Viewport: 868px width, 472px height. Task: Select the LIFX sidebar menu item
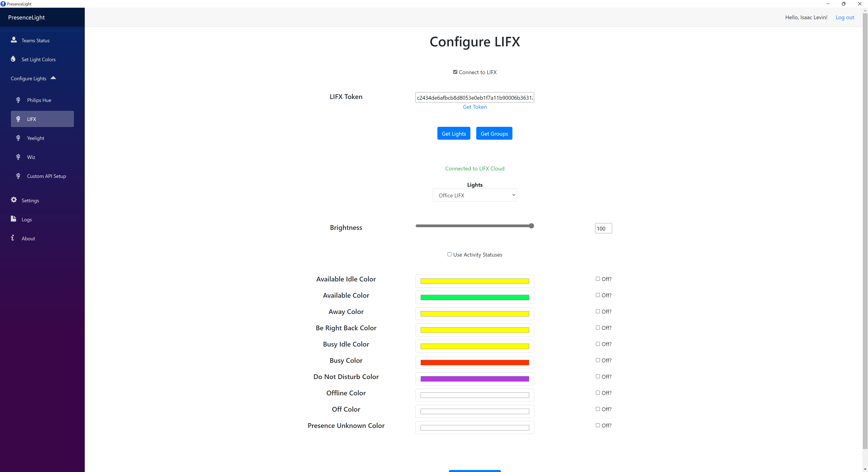pos(42,119)
